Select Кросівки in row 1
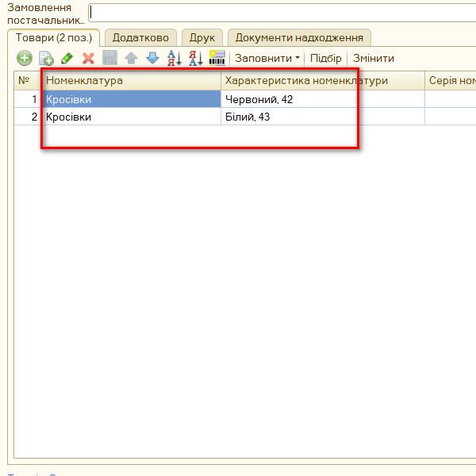The height and width of the screenshot is (476, 476). (131, 99)
